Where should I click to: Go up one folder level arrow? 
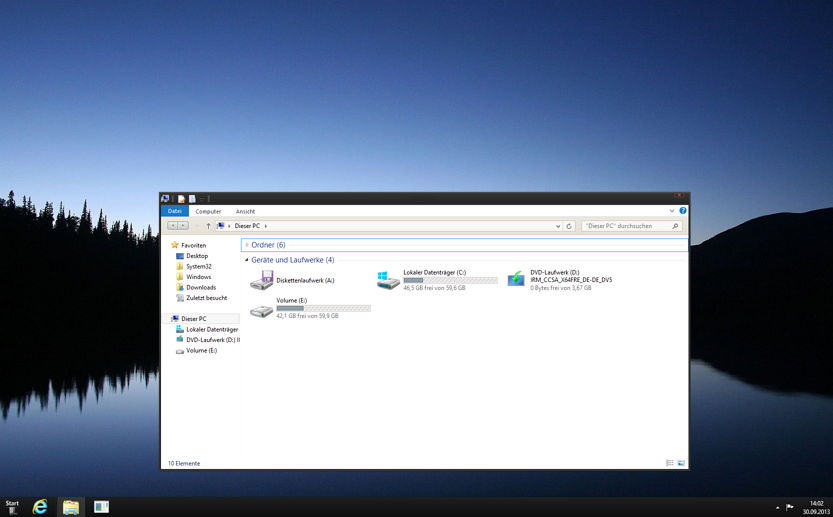208,226
